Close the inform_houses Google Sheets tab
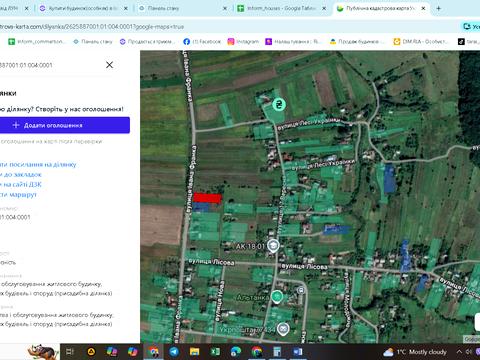 [324, 8]
